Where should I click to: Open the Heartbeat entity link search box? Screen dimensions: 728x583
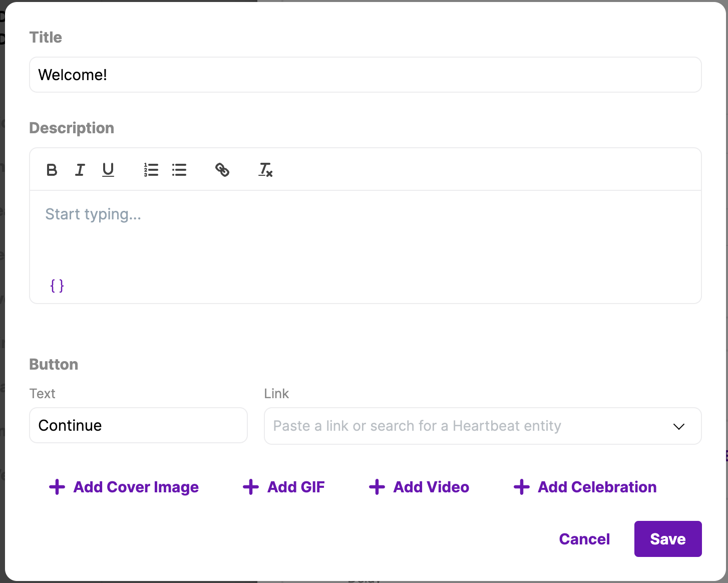(x=466, y=426)
